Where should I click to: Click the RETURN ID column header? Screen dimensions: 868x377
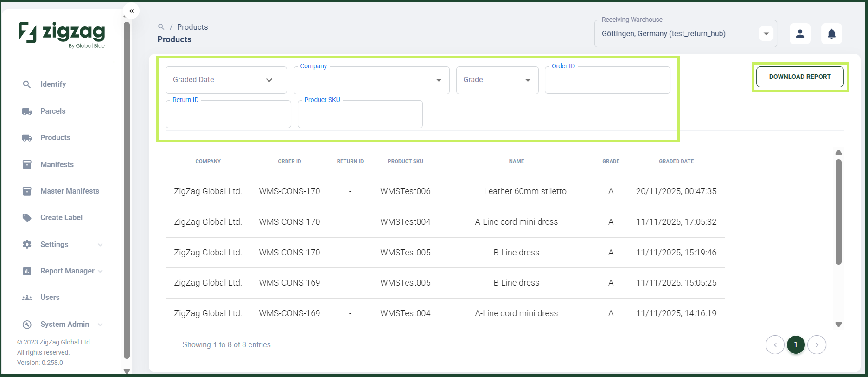coord(350,162)
